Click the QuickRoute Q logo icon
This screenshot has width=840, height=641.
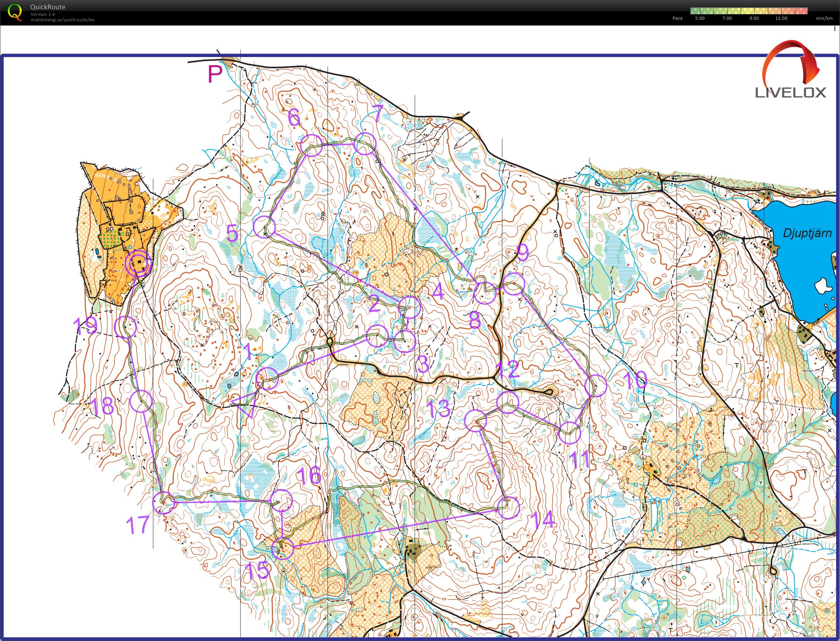point(15,12)
